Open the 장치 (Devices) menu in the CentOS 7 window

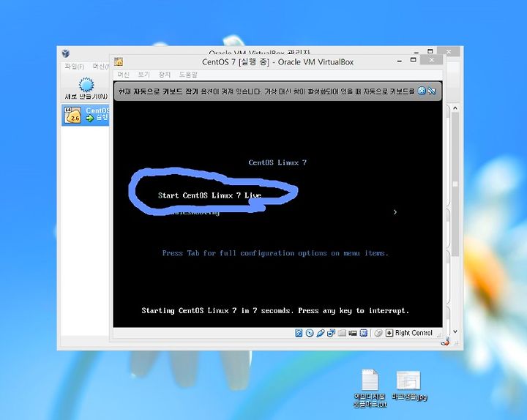(x=165, y=75)
